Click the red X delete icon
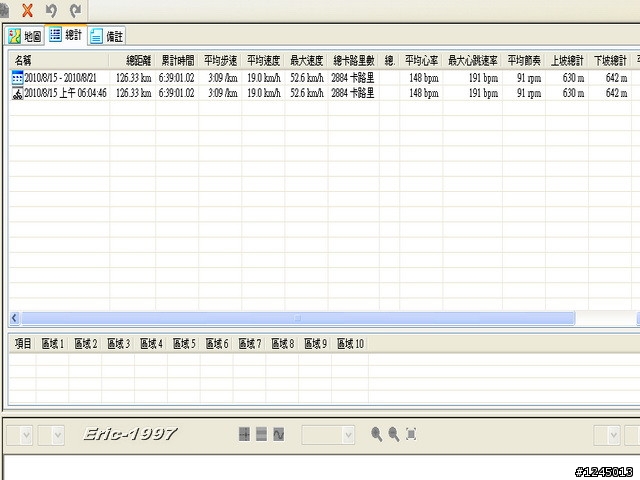Screen dimensions: 640x480 click(x=27, y=10)
